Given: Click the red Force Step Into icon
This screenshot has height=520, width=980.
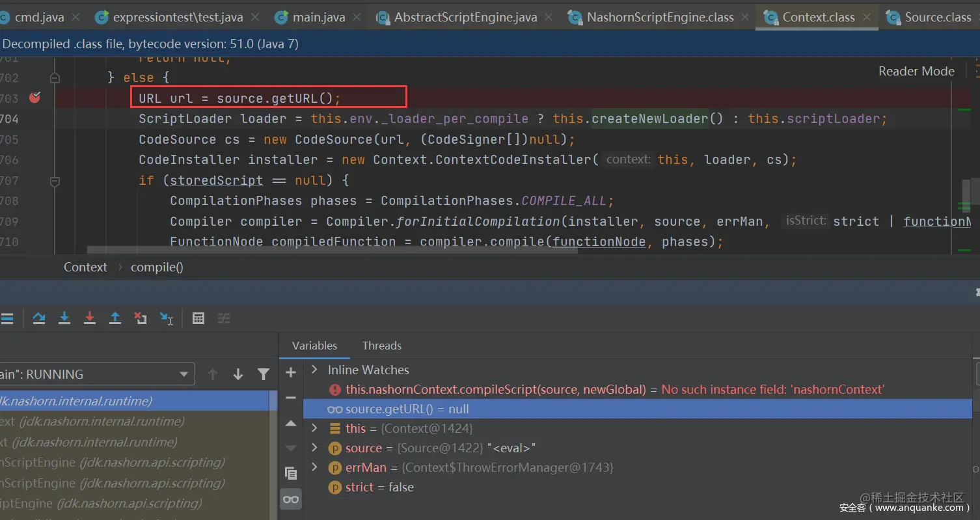Looking at the screenshot, I should point(90,318).
